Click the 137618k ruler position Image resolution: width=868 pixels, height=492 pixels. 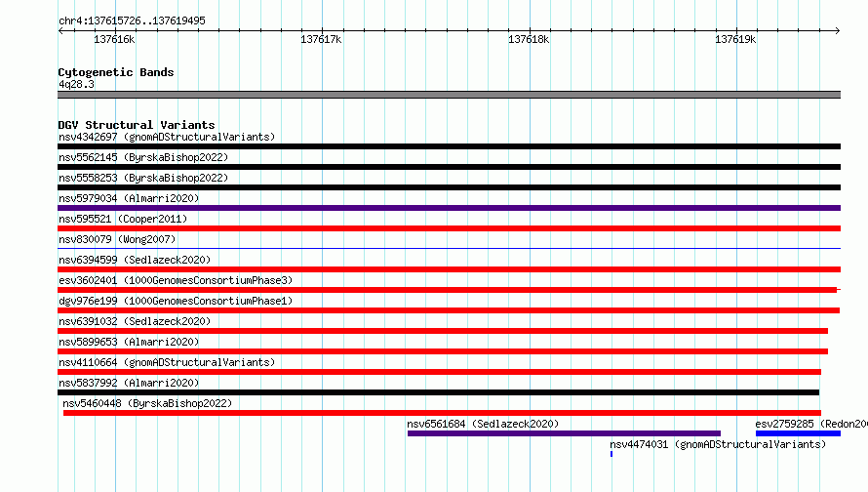click(529, 39)
